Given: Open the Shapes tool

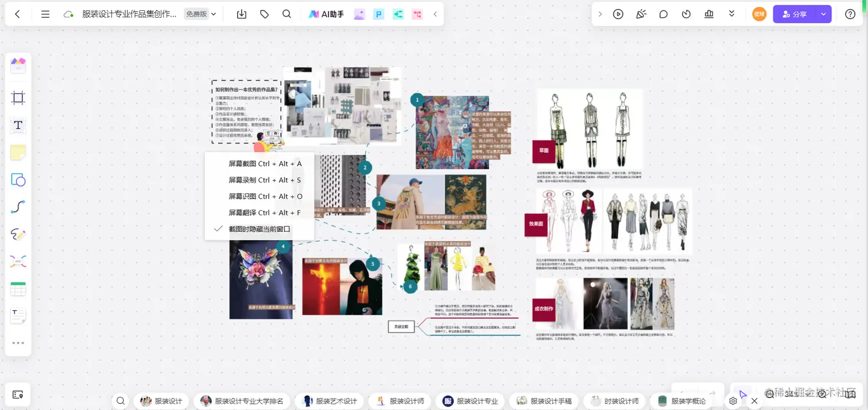Looking at the screenshot, I should click(18, 180).
